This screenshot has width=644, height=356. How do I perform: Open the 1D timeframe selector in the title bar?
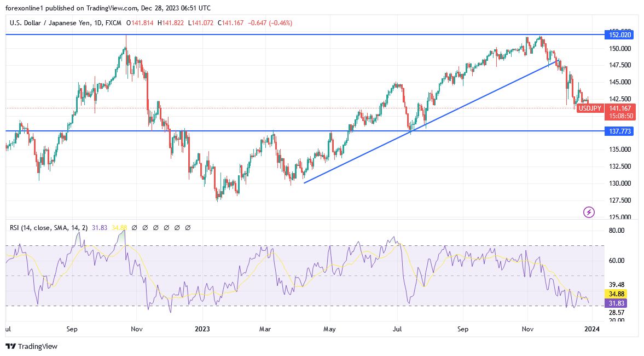98,23
